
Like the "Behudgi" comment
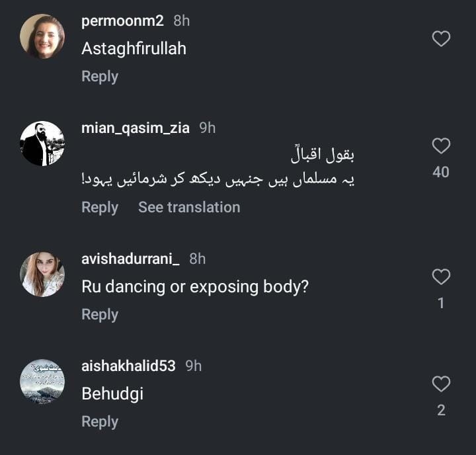441,384
